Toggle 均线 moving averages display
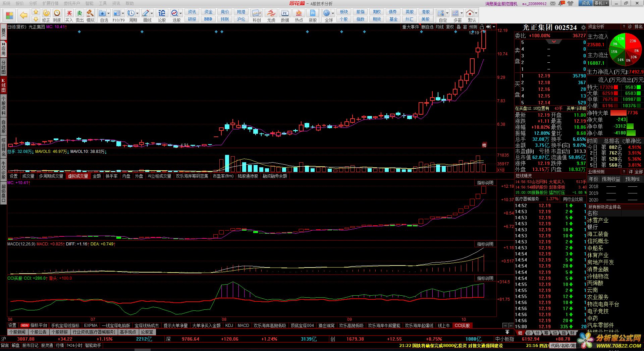This screenshot has height=351, width=644. pyautogui.click(x=439, y=27)
